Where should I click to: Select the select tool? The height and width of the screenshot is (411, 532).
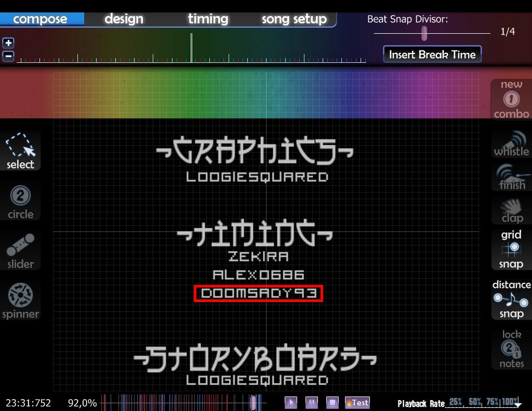click(x=20, y=151)
